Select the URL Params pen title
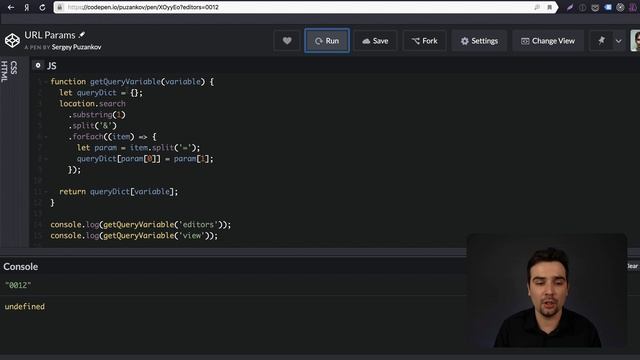The width and height of the screenshot is (640, 360). (x=50, y=35)
